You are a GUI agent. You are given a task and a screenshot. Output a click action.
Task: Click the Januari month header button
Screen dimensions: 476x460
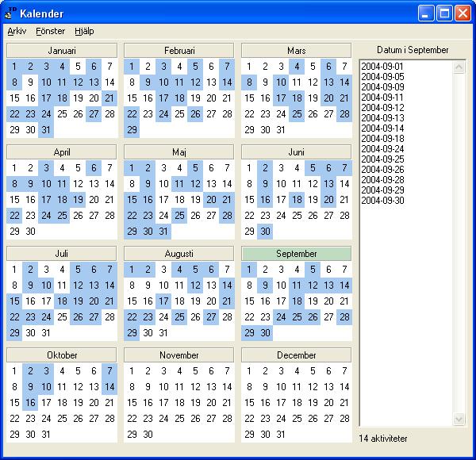click(x=62, y=51)
